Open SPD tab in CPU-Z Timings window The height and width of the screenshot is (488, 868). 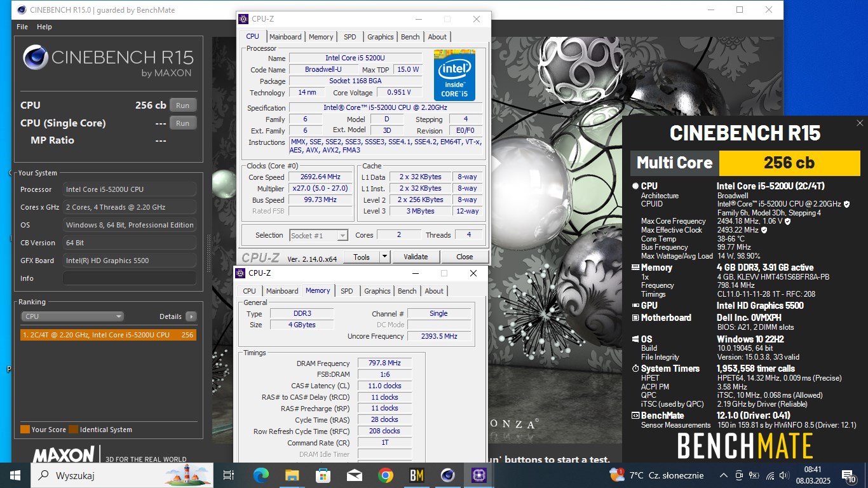coord(347,291)
